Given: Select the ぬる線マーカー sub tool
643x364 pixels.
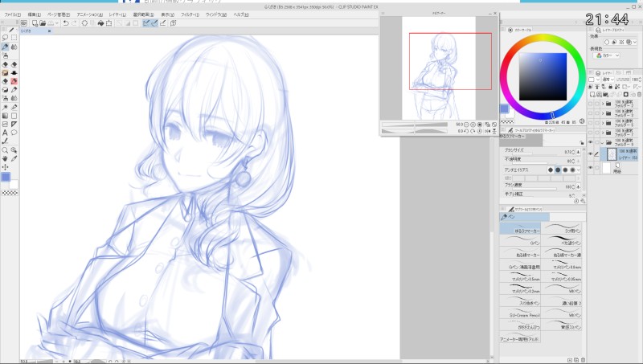Looking at the screenshot, I should 520,252.
